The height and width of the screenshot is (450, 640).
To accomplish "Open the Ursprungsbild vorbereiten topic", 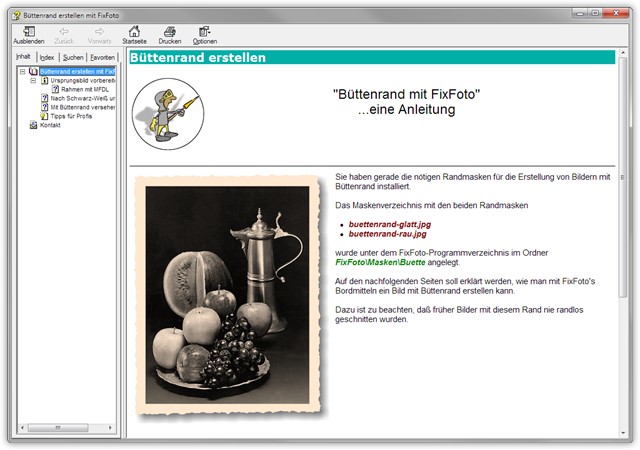I will [x=83, y=80].
